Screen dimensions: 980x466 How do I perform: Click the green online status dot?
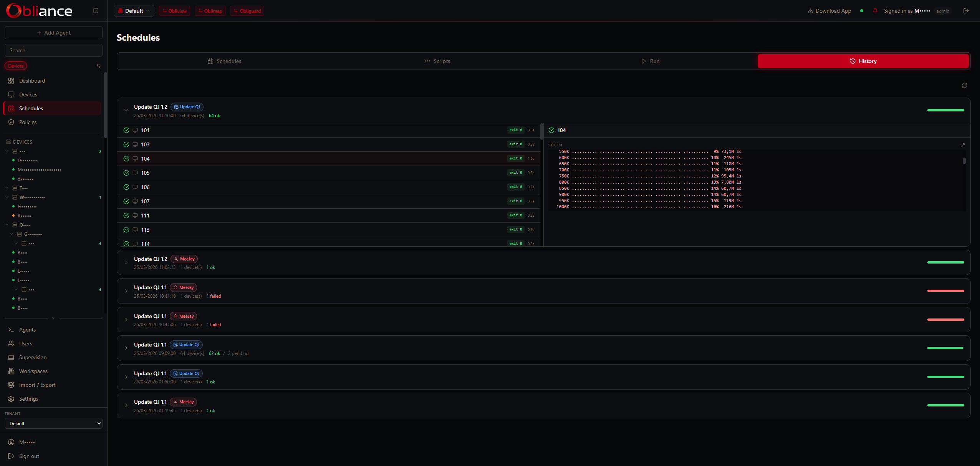coord(862,11)
